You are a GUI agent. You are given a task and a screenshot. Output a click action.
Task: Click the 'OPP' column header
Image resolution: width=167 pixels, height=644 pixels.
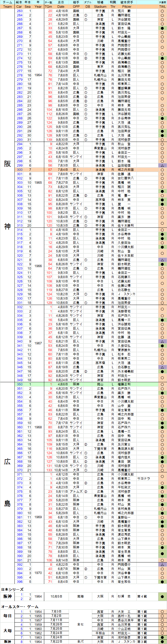[x=76, y=7]
